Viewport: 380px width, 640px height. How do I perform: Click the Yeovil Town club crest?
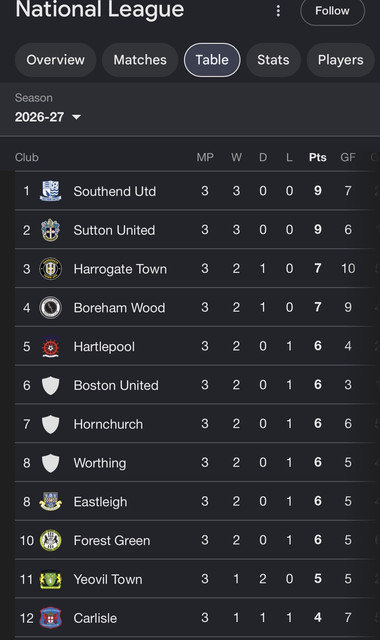click(x=51, y=579)
